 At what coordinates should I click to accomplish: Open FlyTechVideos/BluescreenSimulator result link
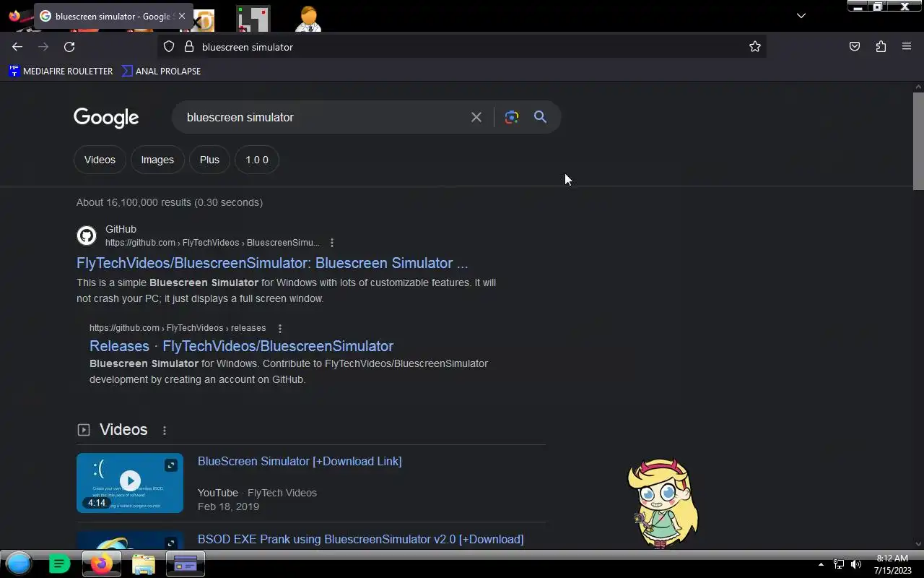[272, 263]
